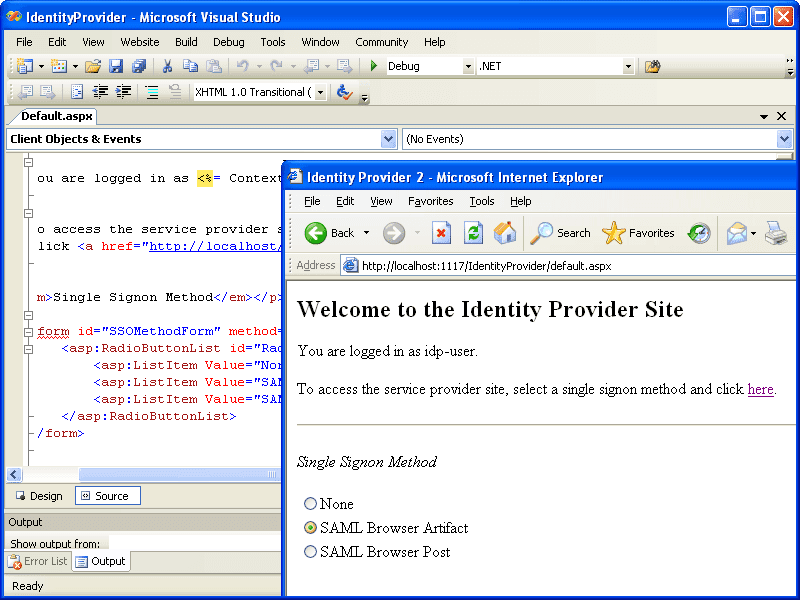Click Add New Item icon in Visual Studio
800x600 pixels.
(x=59, y=66)
